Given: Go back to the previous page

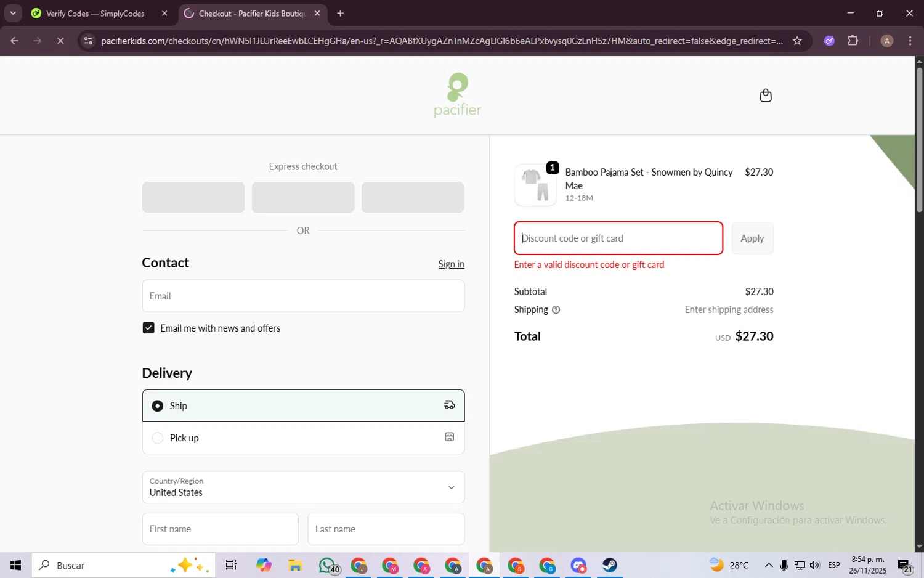Looking at the screenshot, I should coord(14,41).
